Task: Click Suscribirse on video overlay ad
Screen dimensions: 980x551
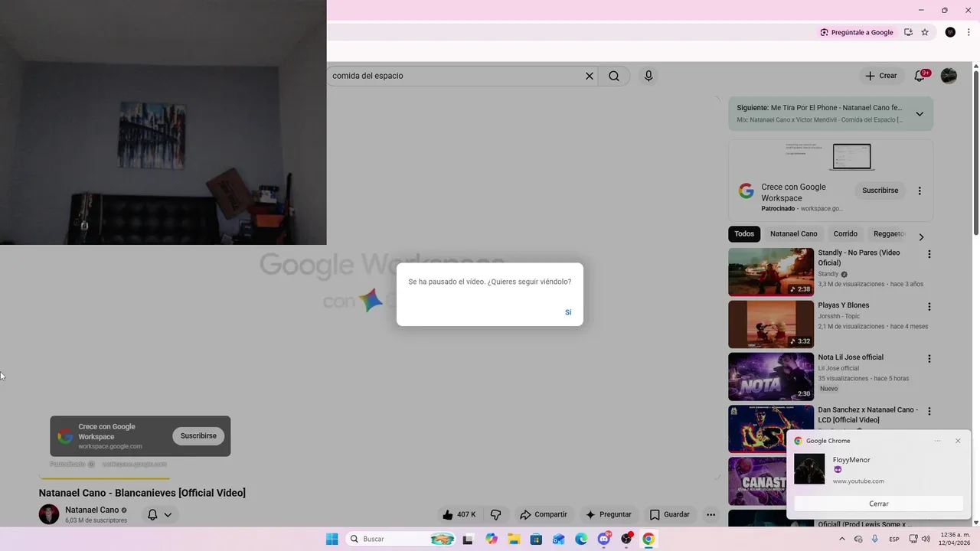Action: [198, 436]
